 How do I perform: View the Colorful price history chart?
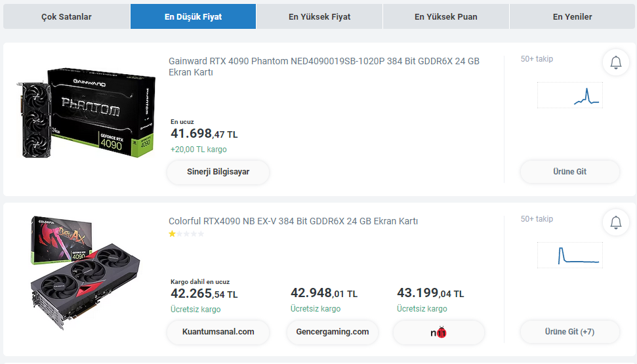tap(570, 255)
